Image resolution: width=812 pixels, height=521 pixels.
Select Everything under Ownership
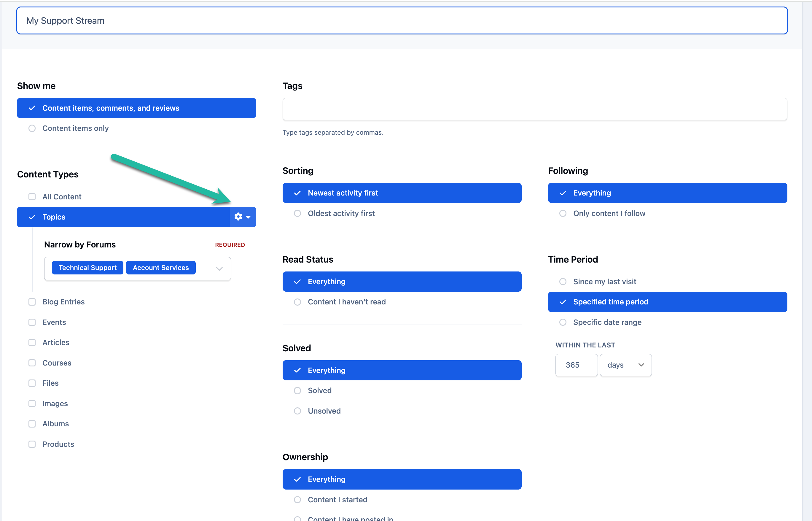click(402, 479)
